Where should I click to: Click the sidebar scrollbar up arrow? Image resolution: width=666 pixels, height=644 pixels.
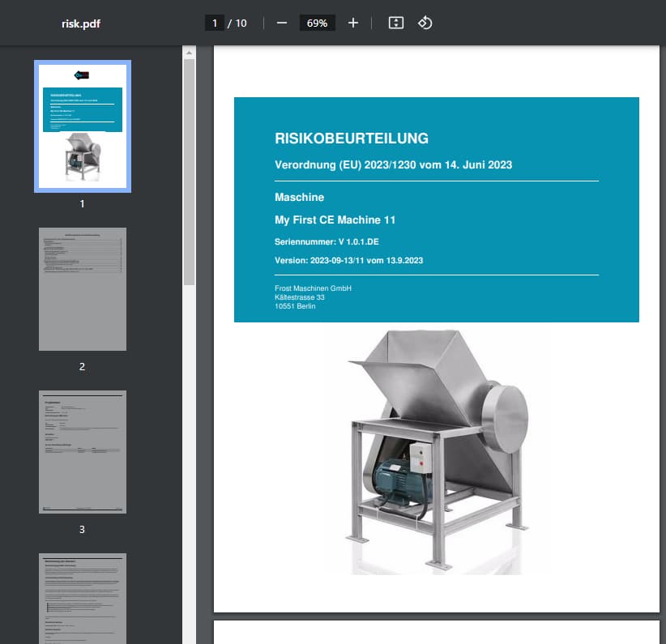[x=189, y=53]
